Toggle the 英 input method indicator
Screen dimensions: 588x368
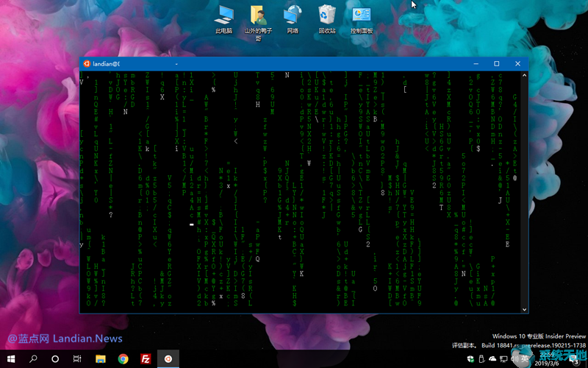[525, 359]
